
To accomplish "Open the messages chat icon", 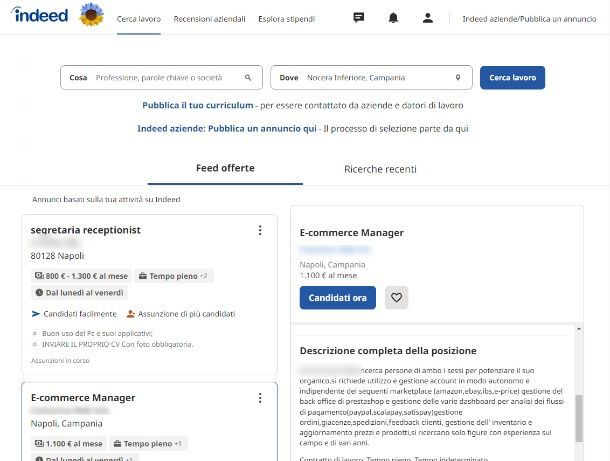I will 358,18.
